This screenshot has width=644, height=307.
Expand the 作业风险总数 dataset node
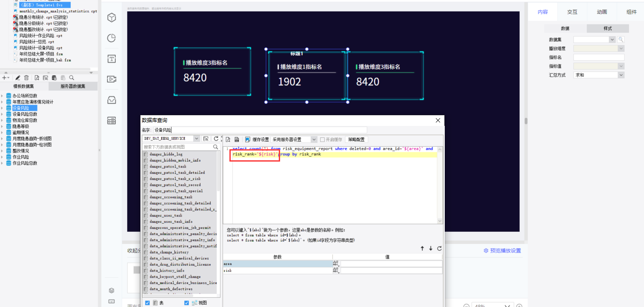2,163
